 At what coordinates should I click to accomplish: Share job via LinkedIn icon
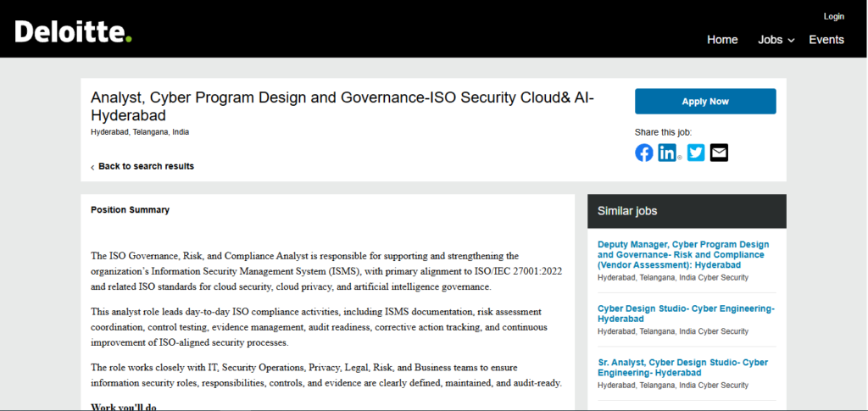point(668,153)
